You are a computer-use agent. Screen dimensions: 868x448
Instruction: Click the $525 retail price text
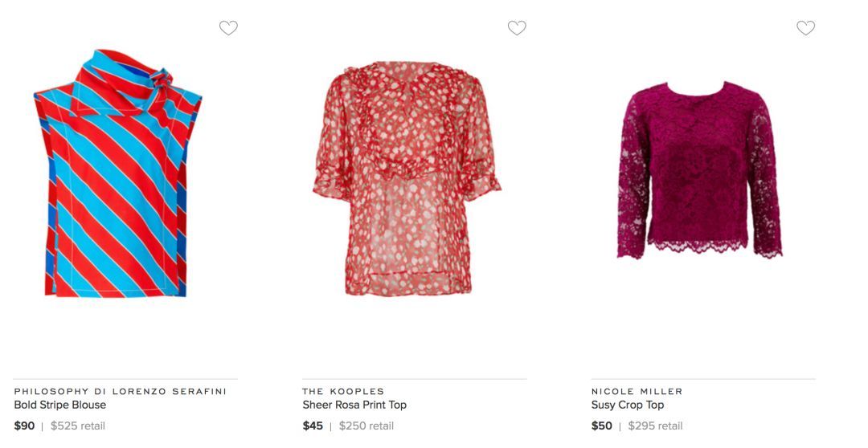pyautogui.click(x=78, y=426)
